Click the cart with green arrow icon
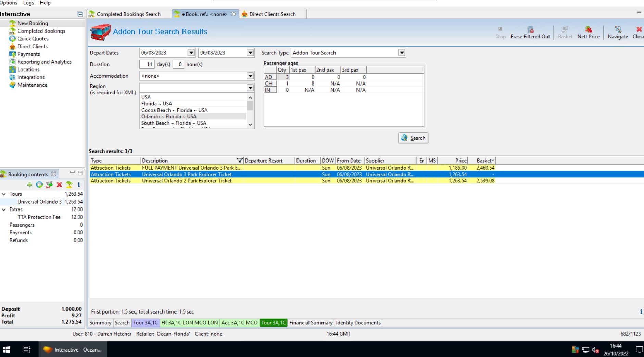644x357 pixels. coord(49,185)
